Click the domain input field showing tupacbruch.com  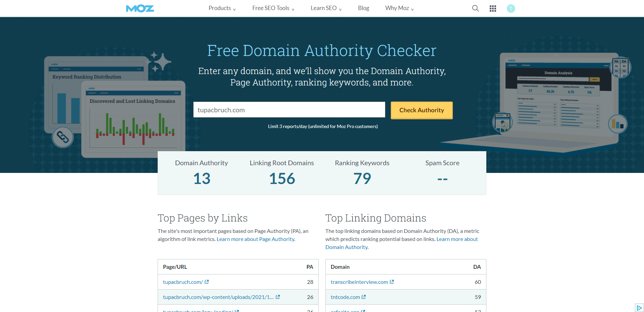coord(289,110)
